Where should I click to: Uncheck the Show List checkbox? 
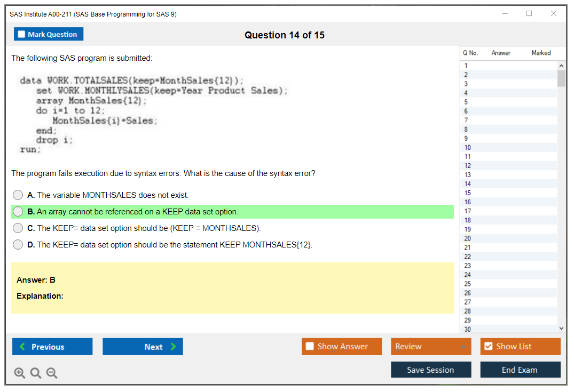(488, 347)
